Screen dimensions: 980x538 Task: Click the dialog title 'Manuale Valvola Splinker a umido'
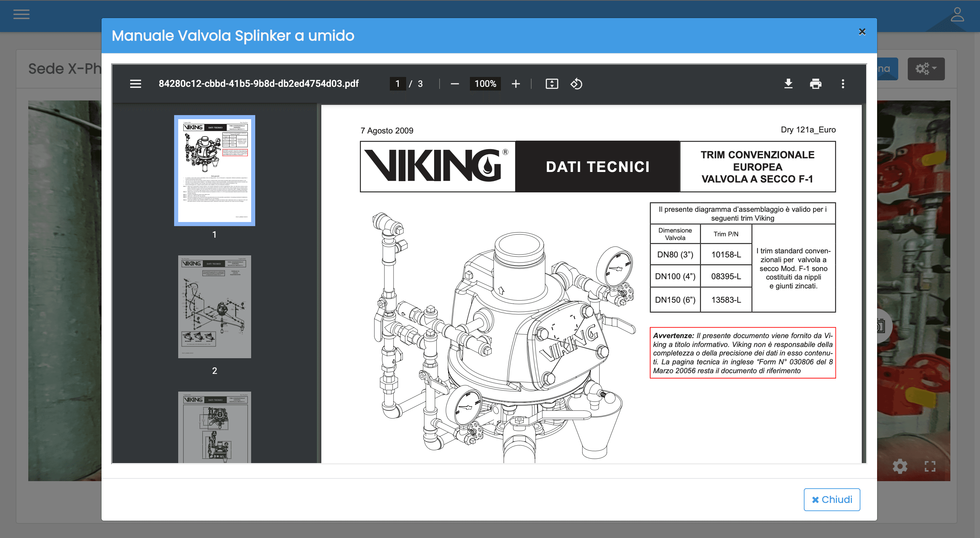click(233, 35)
